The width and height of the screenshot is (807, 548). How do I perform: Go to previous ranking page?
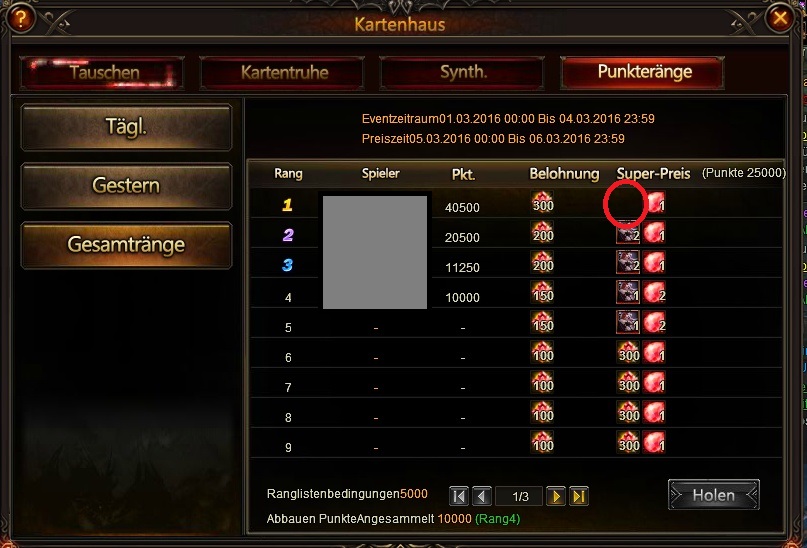[x=482, y=496]
